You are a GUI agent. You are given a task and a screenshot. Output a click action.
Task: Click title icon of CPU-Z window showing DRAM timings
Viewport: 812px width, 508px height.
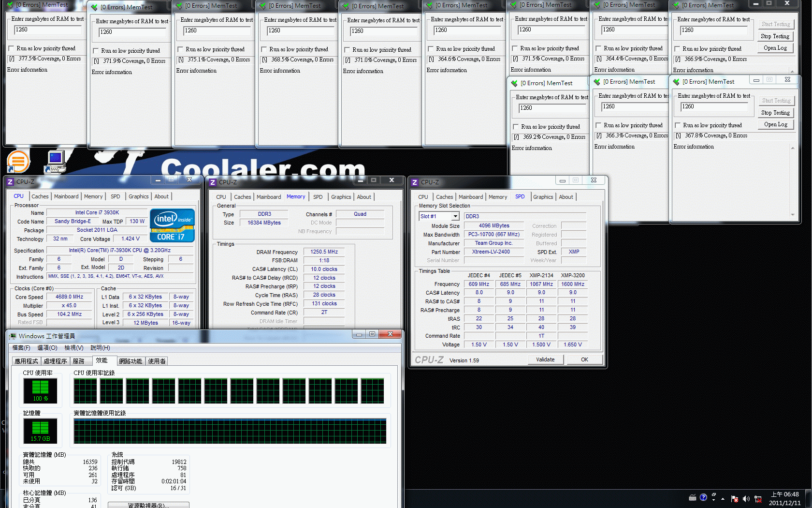click(x=213, y=182)
